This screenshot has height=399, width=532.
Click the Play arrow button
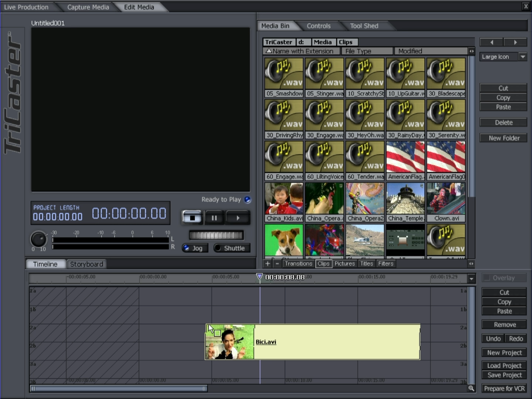point(238,218)
